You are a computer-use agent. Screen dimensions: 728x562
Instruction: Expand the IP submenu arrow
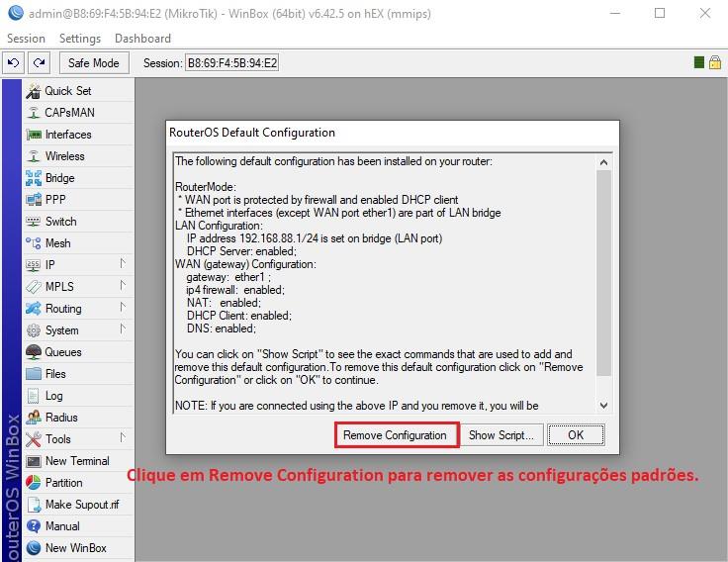pyautogui.click(x=123, y=263)
